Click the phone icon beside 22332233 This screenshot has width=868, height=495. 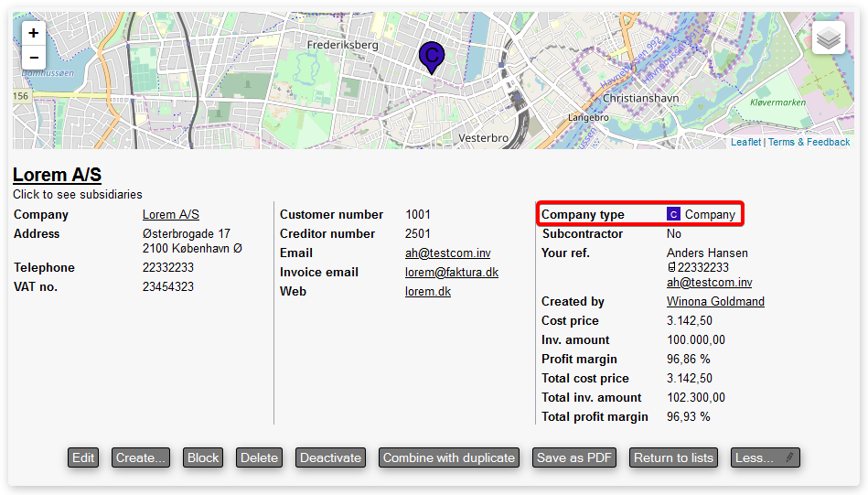click(671, 268)
